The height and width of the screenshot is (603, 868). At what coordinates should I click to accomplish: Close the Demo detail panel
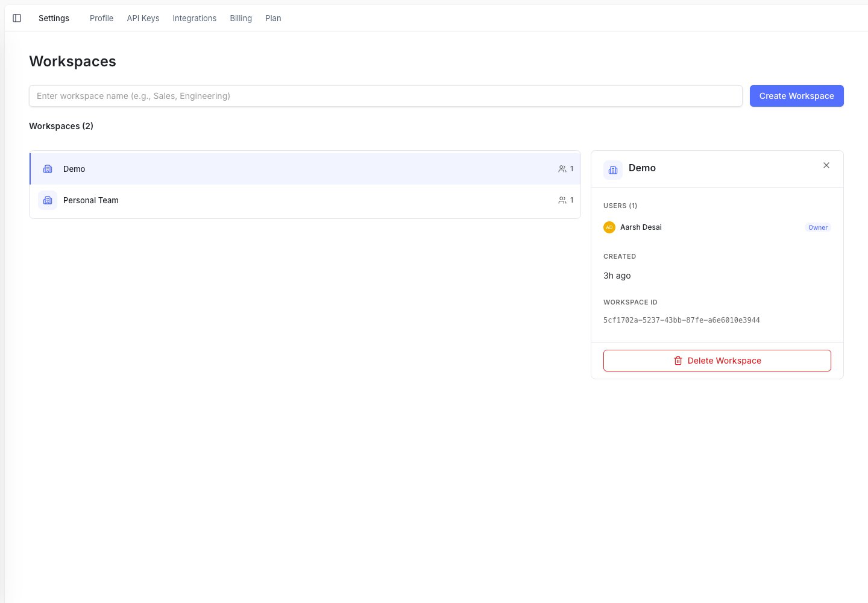point(826,165)
